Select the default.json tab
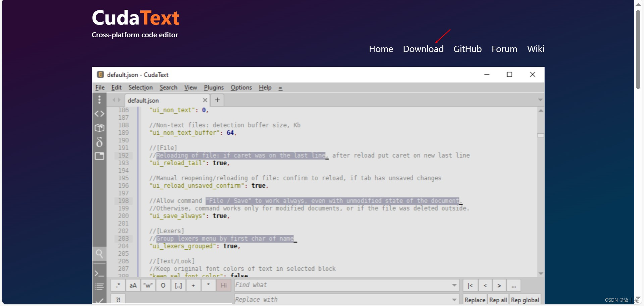 [x=167, y=100]
